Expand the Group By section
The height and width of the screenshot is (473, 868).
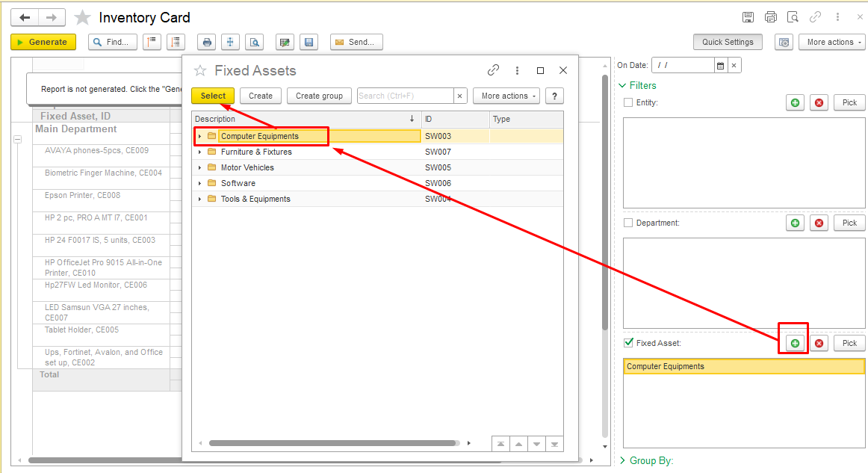(624, 460)
